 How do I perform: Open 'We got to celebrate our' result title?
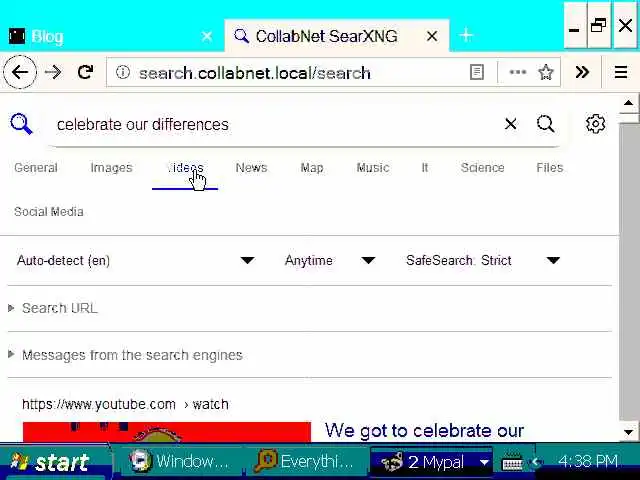[424, 431]
